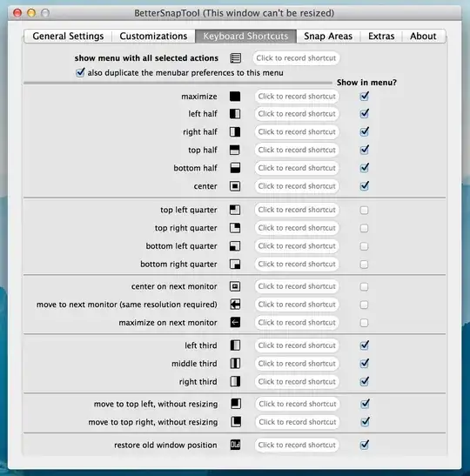Screen dimensions: 470x476
Task: Uncheck Show in menu for center
Action: pyautogui.click(x=365, y=185)
